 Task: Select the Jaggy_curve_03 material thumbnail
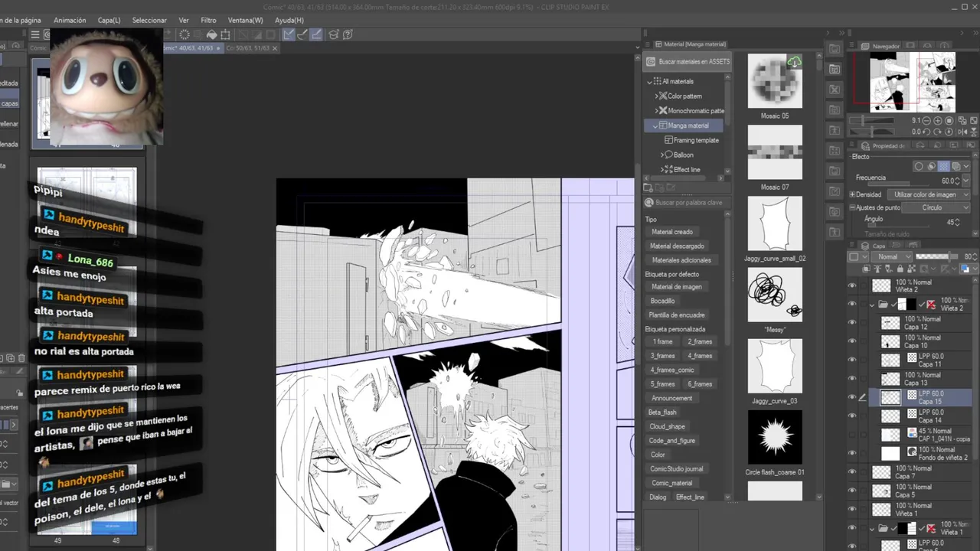[775, 367]
